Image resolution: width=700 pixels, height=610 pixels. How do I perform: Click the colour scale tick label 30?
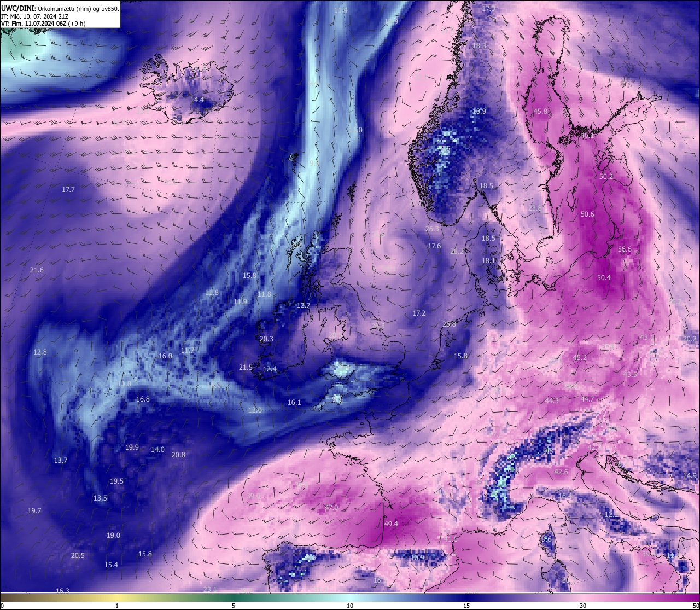(583, 606)
